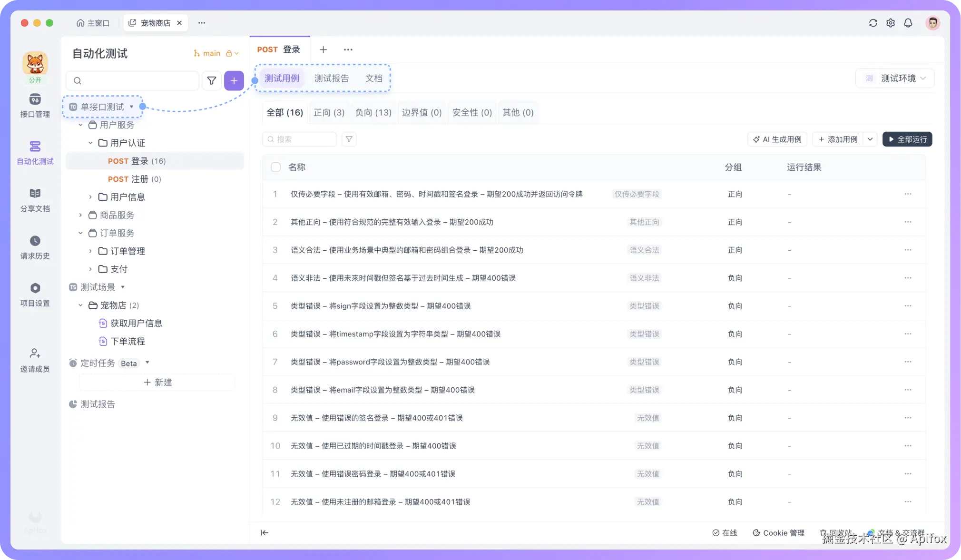Click the 邀请成员 icon
This screenshot has width=961, height=560.
click(x=35, y=354)
